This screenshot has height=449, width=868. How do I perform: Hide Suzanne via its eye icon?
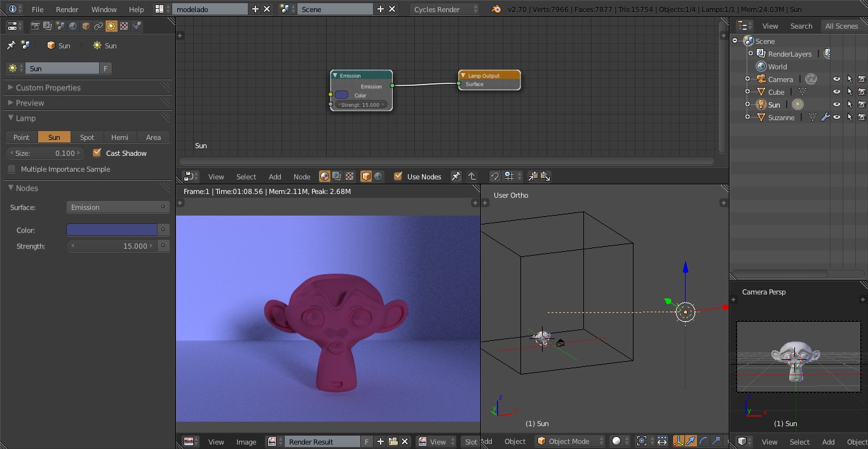[837, 117]
